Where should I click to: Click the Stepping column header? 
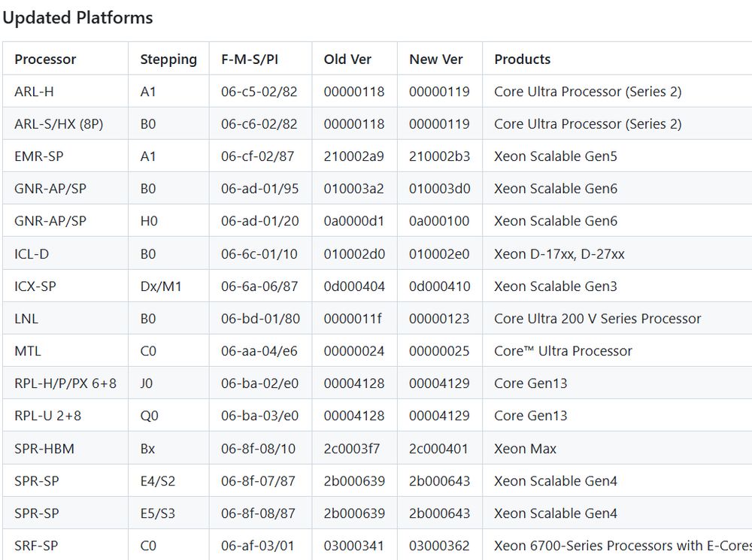point(168,59)
